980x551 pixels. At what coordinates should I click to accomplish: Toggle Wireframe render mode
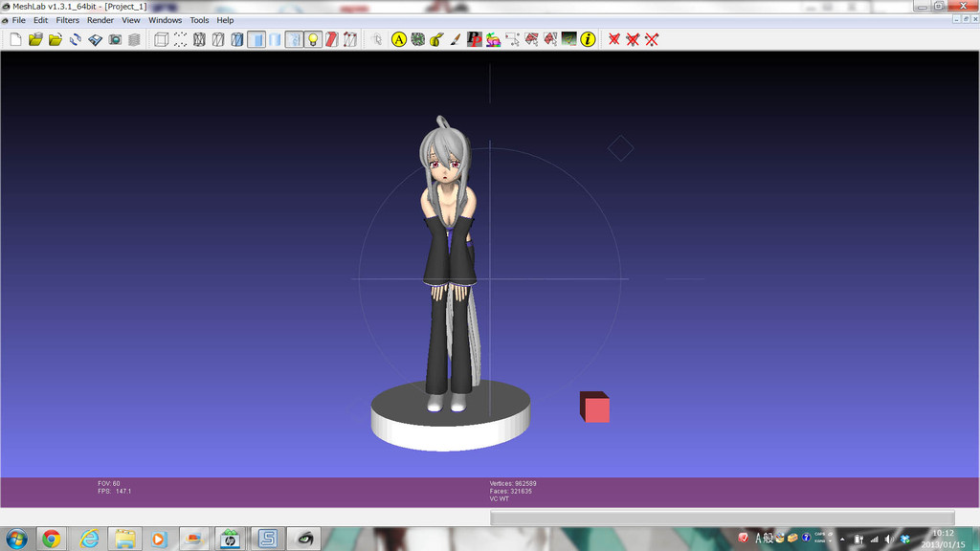click(199, 40)
